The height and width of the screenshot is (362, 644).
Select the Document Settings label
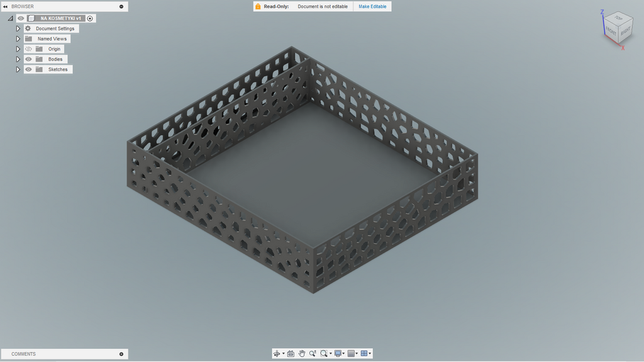tap(55, 28)
